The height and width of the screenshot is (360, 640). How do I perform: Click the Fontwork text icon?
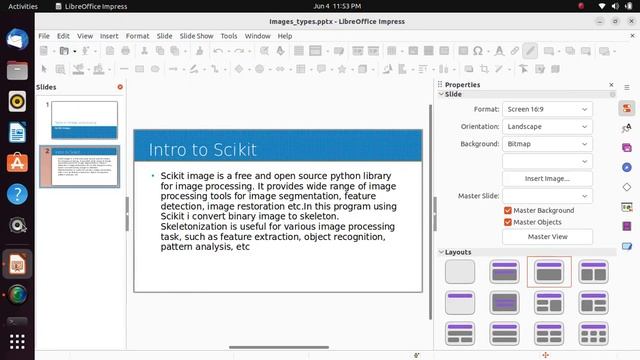coord(499,51)
